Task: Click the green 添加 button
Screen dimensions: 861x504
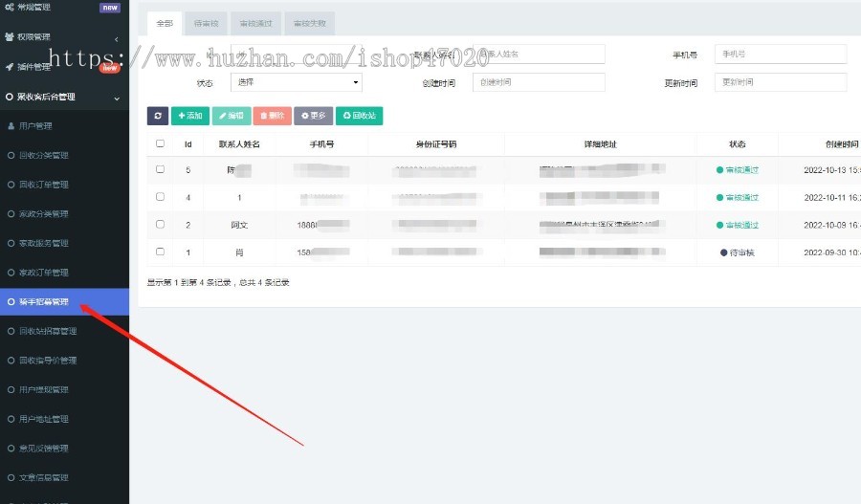Action: click(190, 116)
